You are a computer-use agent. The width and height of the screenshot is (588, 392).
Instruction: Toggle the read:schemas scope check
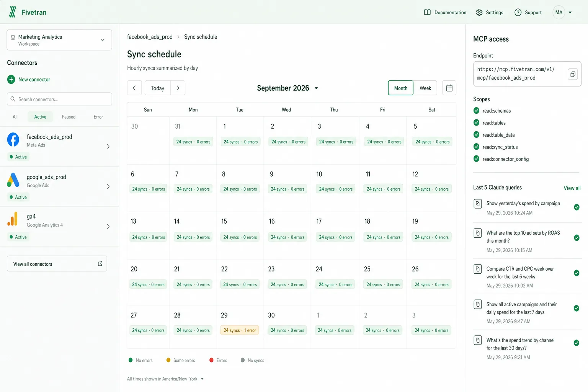click(476, 111)
